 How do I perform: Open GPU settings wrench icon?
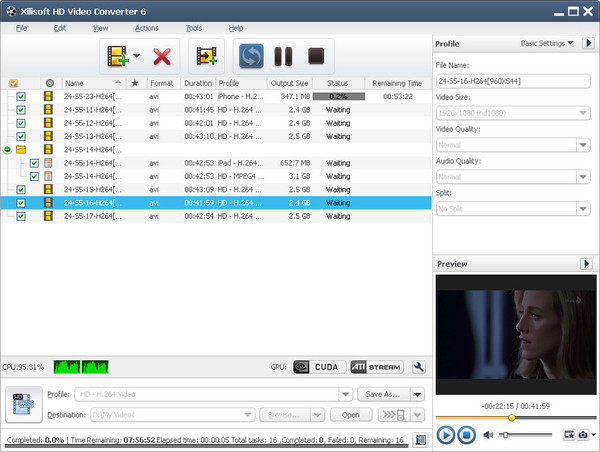pos(419,367)
